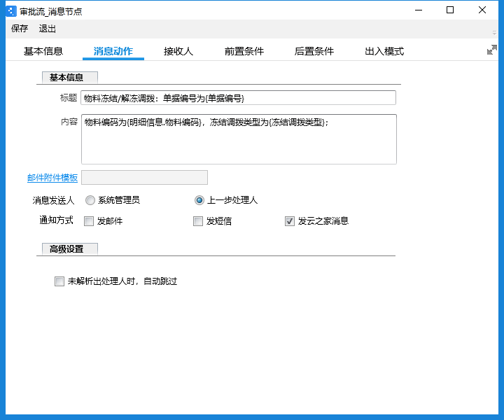
Task: Click the 消息发送人 label
Action: (x=53, y=200)
